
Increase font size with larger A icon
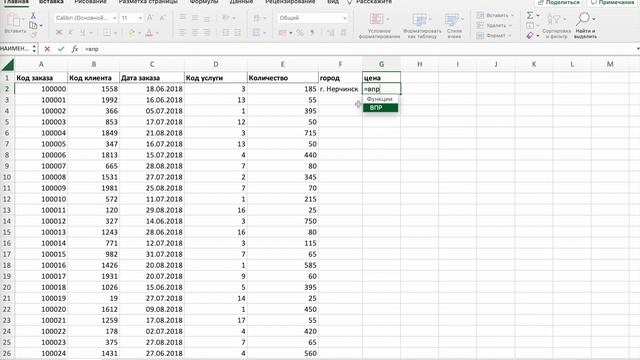[x=150, y=18]
